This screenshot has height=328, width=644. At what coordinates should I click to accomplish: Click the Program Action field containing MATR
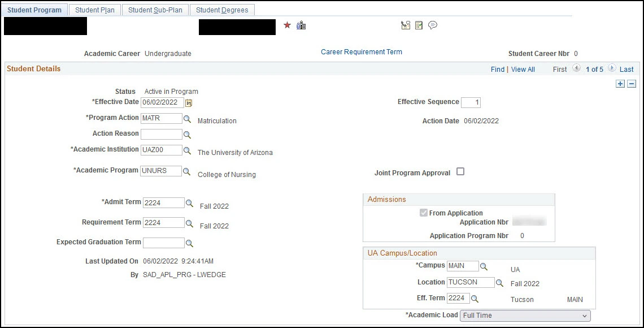(x=162, y=118)
